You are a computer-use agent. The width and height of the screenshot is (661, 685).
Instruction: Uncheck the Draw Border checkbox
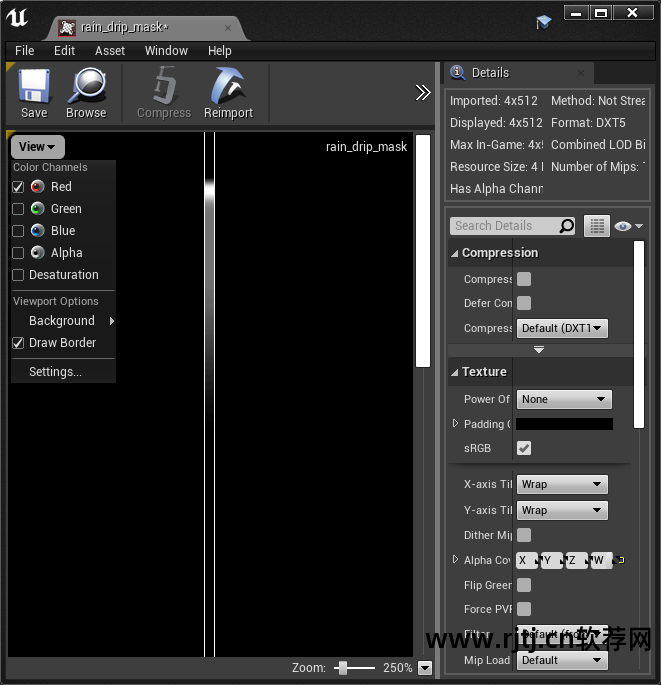point(18,343)
